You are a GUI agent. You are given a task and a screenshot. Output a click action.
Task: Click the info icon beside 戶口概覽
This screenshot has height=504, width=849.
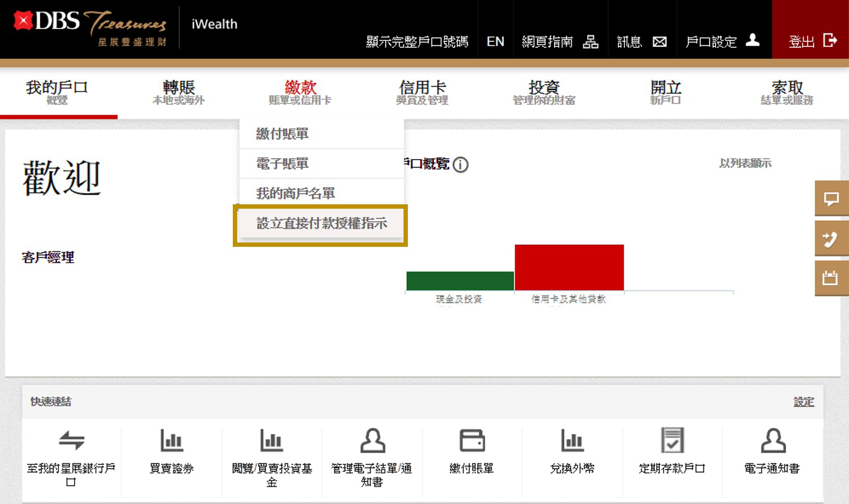pyautogui.click(x=461, y=165)
